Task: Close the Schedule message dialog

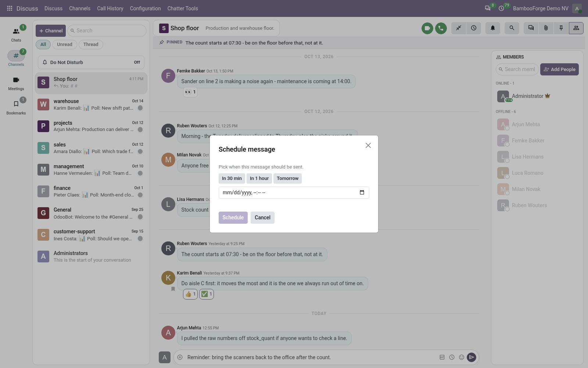Action: [368, 145]
